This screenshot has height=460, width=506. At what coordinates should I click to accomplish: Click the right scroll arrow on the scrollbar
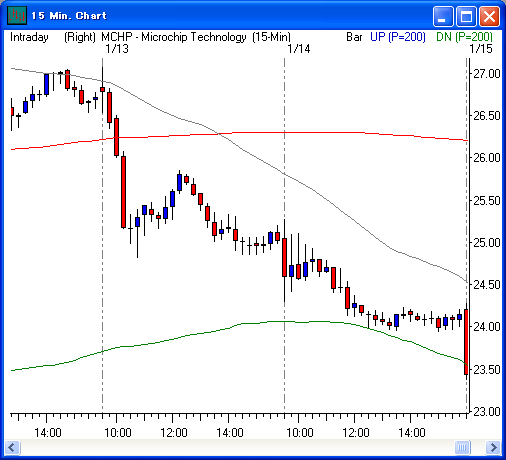(x=493, y=447)
